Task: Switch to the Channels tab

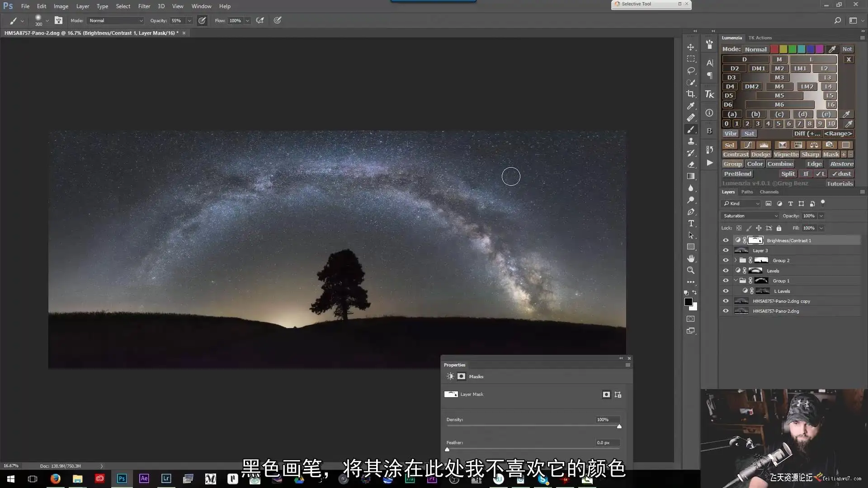Action: pos(769,192)
